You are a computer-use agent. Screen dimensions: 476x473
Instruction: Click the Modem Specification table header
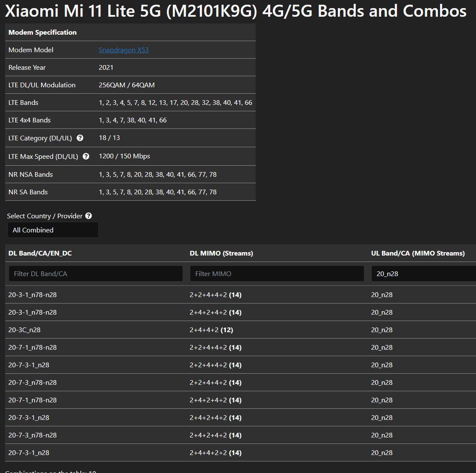click(x=43, y=33)
